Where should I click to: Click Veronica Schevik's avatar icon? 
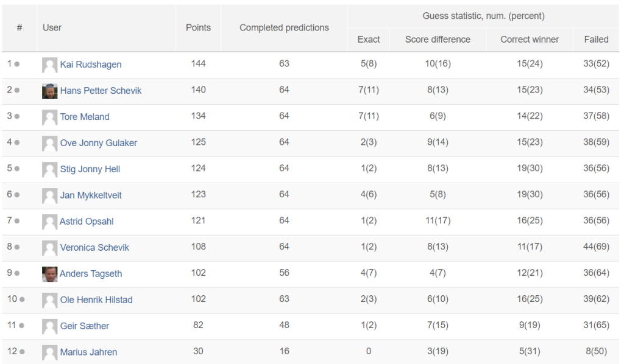49,248
